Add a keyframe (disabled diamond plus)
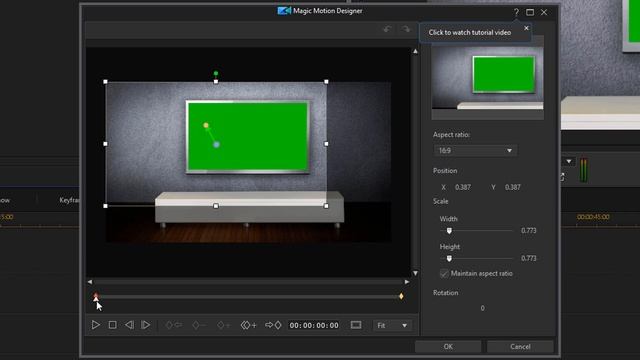The width and height of the screenshot is (640, 360). (x=223, y=325)
